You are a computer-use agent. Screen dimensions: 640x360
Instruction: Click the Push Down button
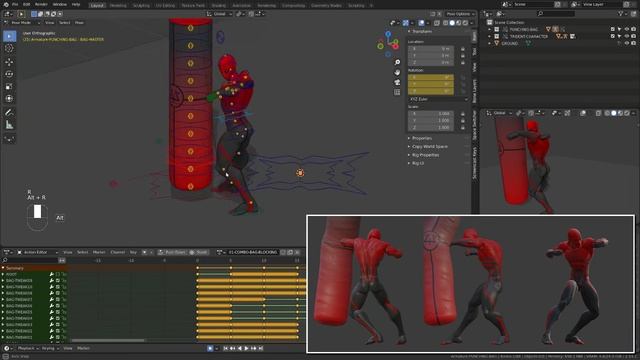[172, 252]
